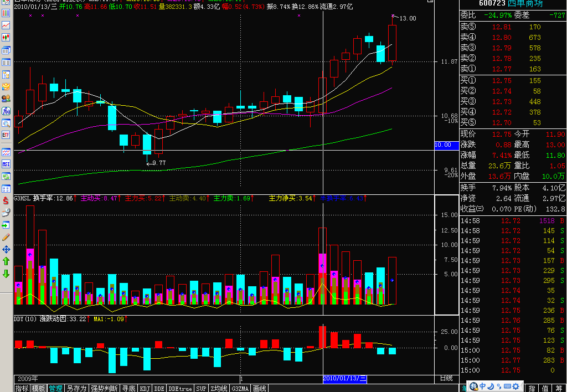The height and width of the screenshot is (392, 567).
Task: Click the tree structure icon in sidebar
Action: [6, 75]
